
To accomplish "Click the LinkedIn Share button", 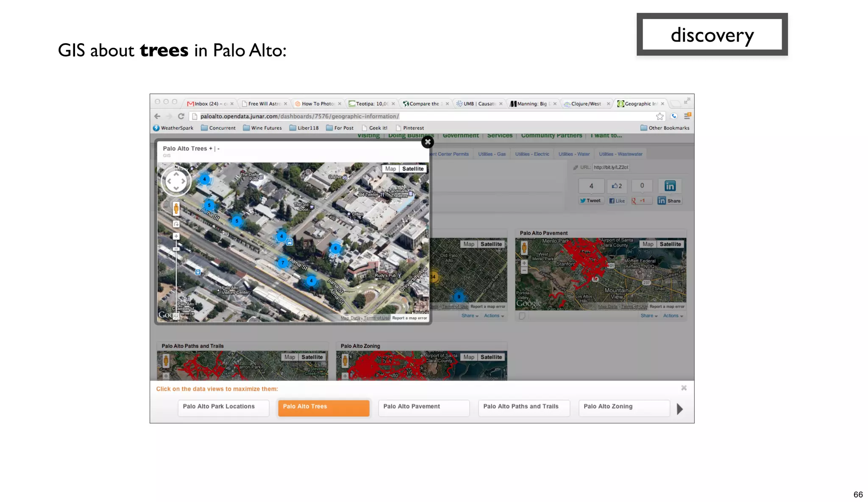I will pyautogui.click(x=669, y=201).
